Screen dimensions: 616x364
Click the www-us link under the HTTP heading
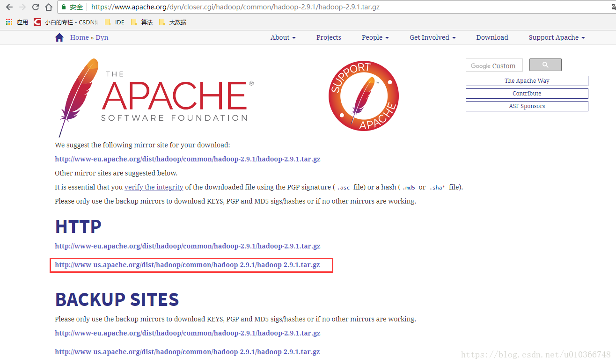187,265
